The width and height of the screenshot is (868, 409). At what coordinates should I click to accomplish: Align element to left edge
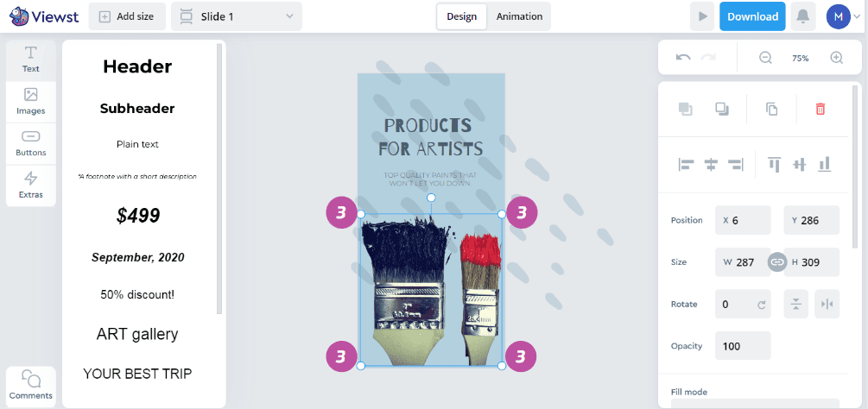tap(687, 164)
